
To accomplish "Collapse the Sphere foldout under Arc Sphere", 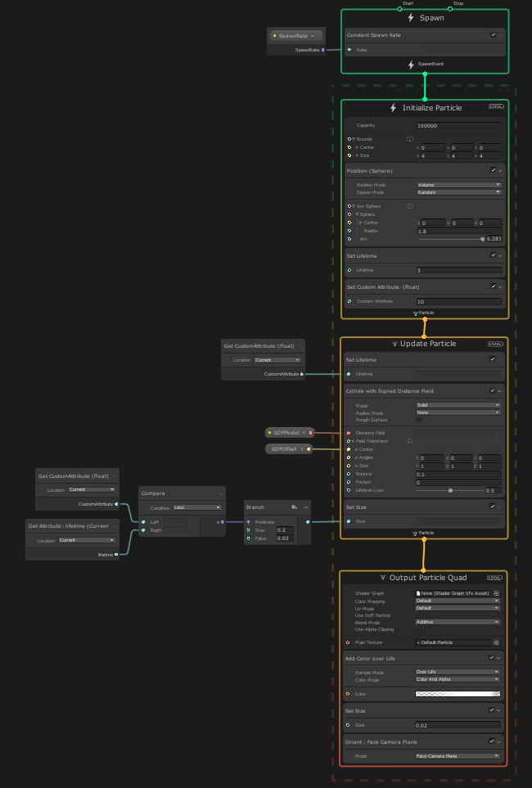I will [x=357, y=214].
